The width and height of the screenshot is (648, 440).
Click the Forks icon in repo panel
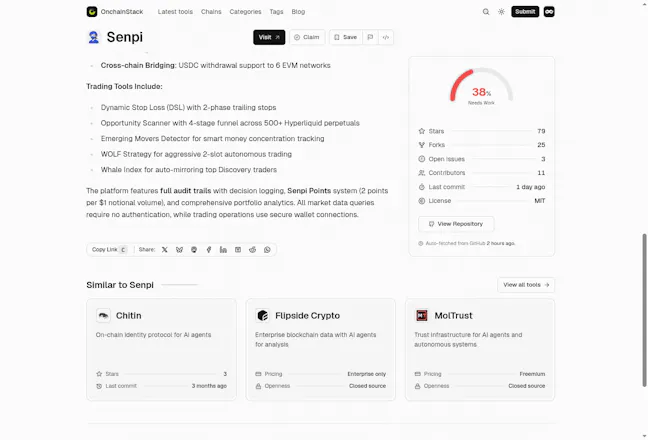(422, 145)
